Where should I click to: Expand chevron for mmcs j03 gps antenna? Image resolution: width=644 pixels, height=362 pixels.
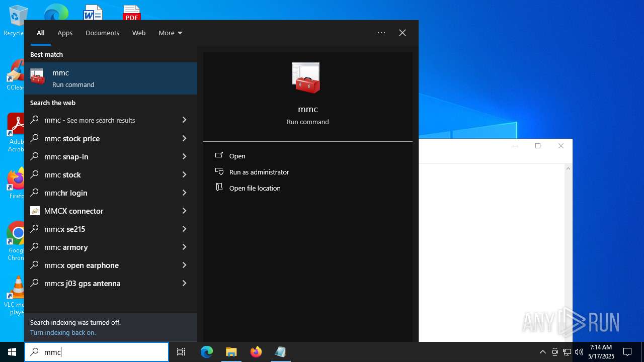(184, 283)
